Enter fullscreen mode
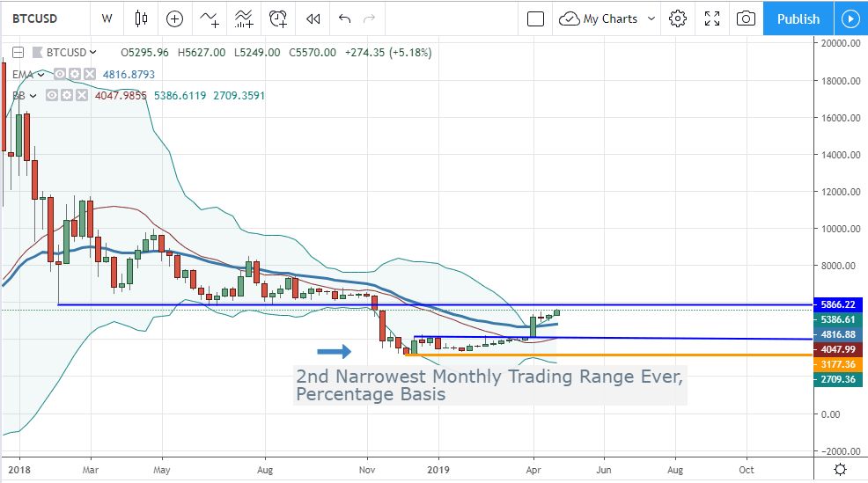This screenshot has height=483, width=868. tap(712, 18)
